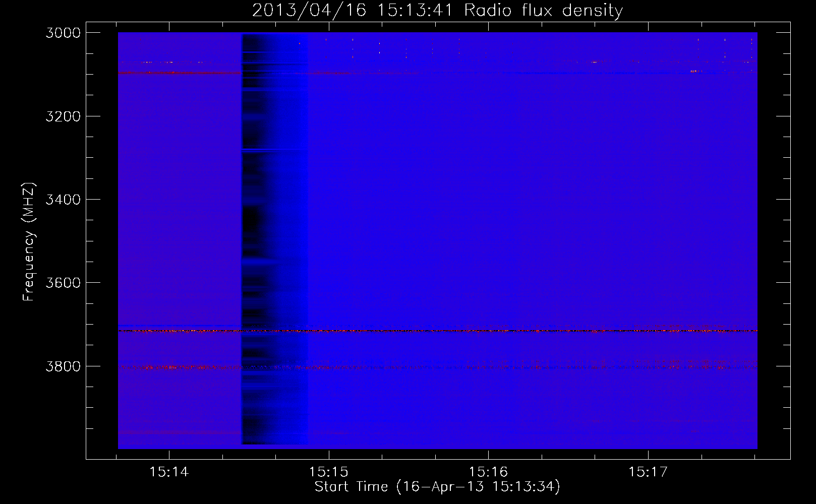Select the 3400 frequency tick label
Viewport: 816px width, 504px height.
63,200
